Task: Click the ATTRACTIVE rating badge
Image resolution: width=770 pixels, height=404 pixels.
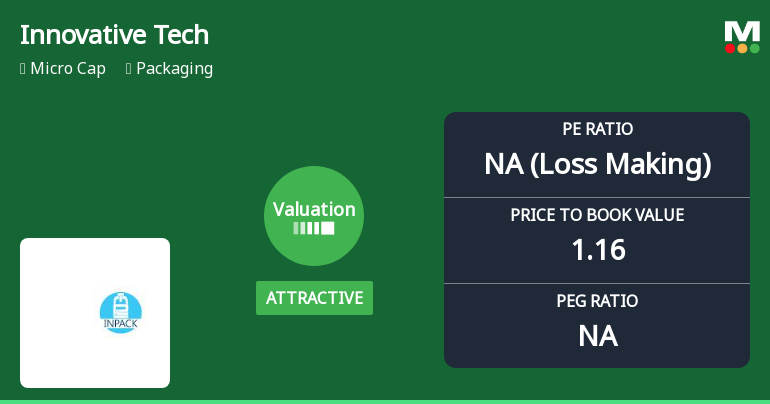Action: [x=314, y=298]
